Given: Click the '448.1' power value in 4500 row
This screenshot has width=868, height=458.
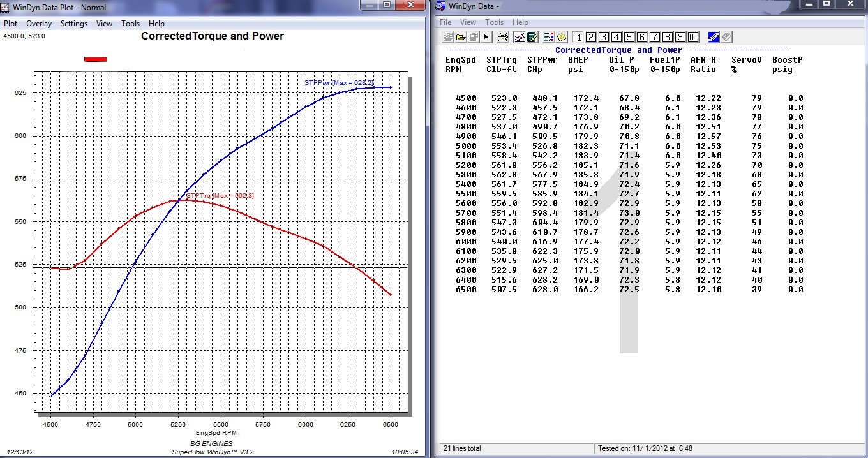Looking at the screenshot, I should (x=545, y=98).
